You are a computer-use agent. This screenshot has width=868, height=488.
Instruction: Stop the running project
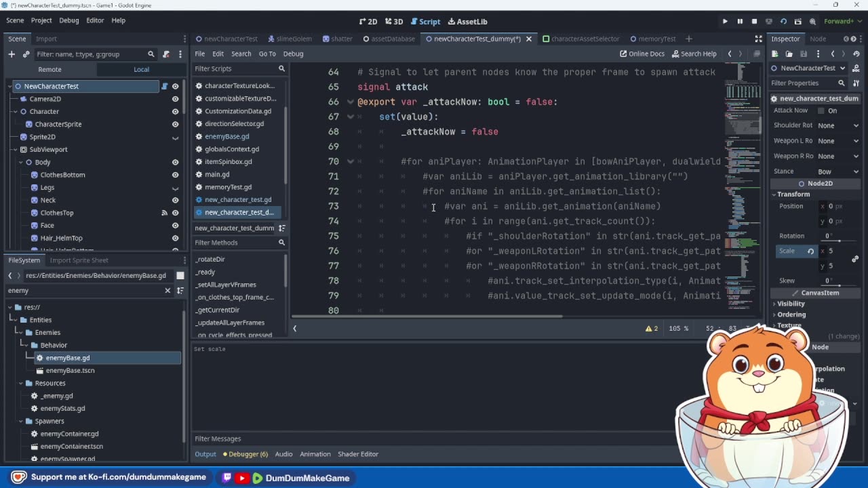(x=754, y=21)
